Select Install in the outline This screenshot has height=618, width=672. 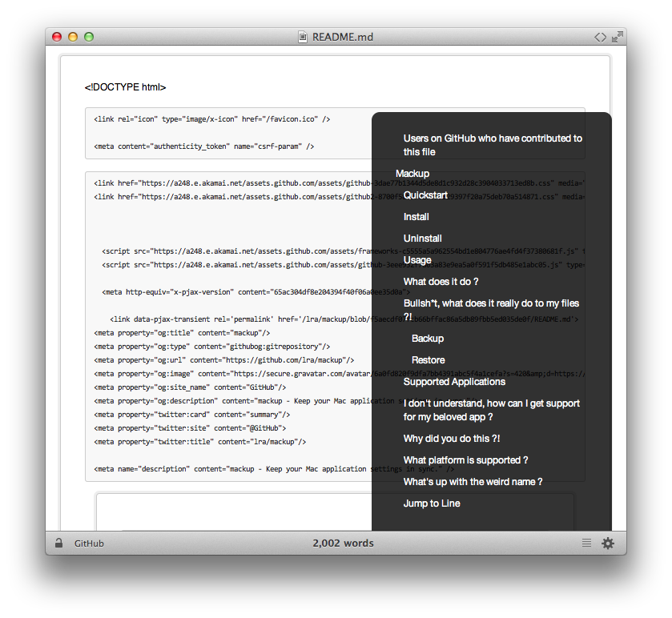pyautogui.click(x=416, y=217)
